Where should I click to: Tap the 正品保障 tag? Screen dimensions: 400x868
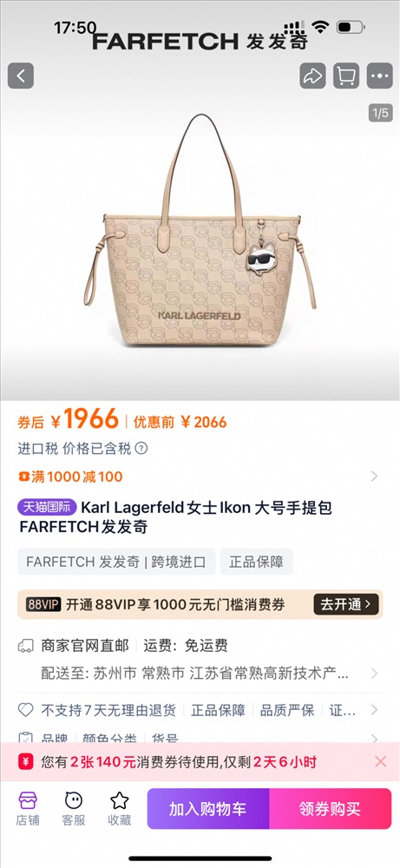[x=256, y=562]
